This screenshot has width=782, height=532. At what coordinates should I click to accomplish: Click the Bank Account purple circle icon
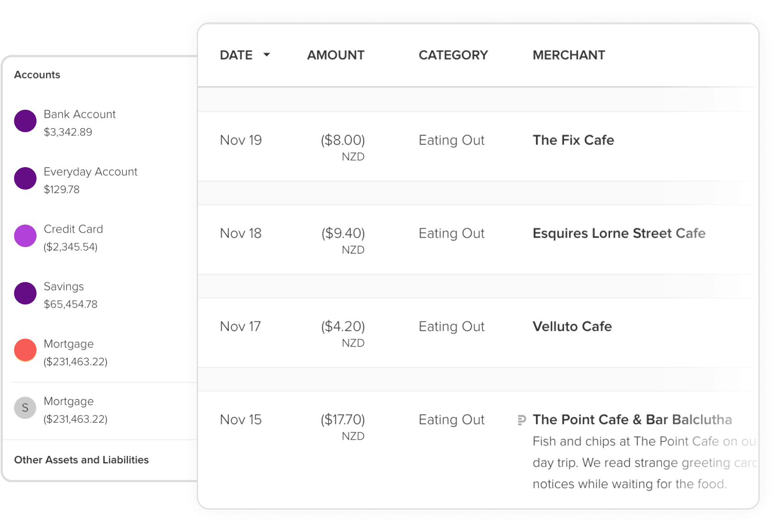point(25,121)
